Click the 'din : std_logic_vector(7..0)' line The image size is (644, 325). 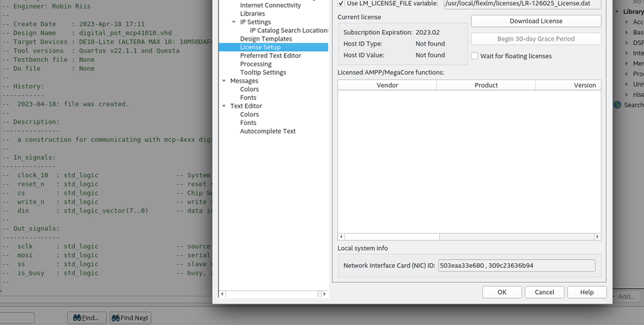point(75,210)
